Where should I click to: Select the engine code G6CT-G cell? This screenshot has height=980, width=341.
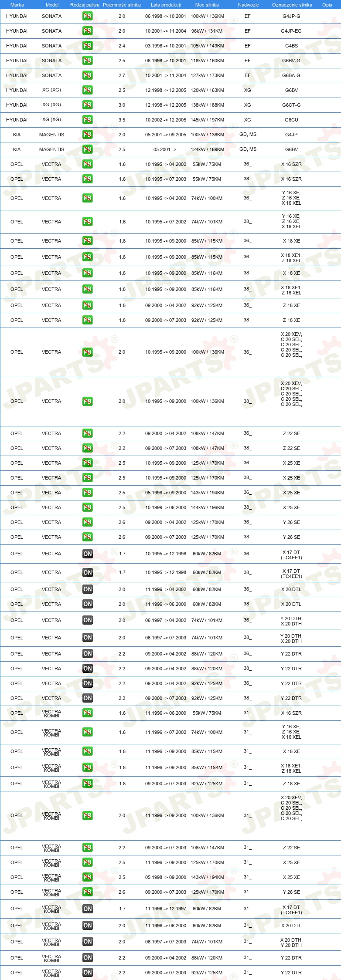click(291, 105)
